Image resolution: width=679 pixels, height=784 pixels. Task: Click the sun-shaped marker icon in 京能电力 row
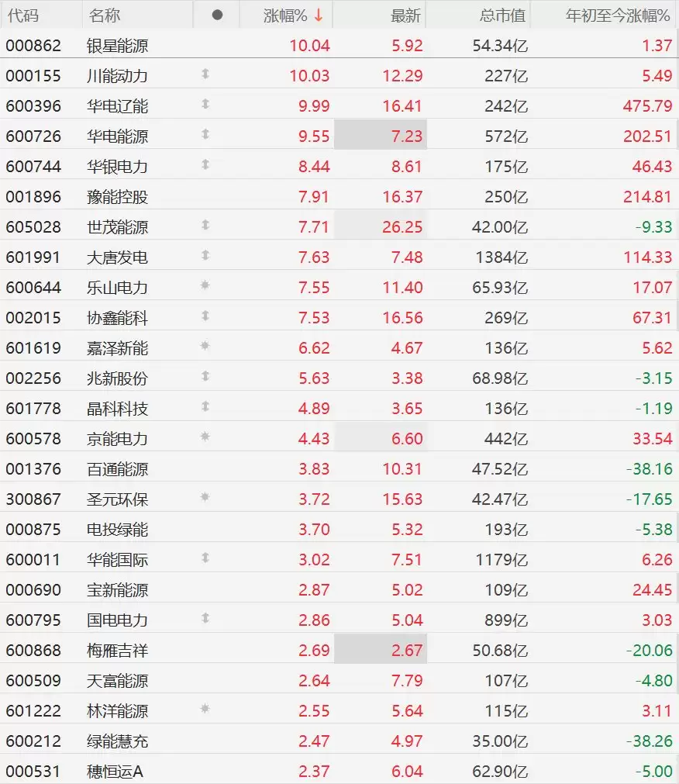pos(205,437)
